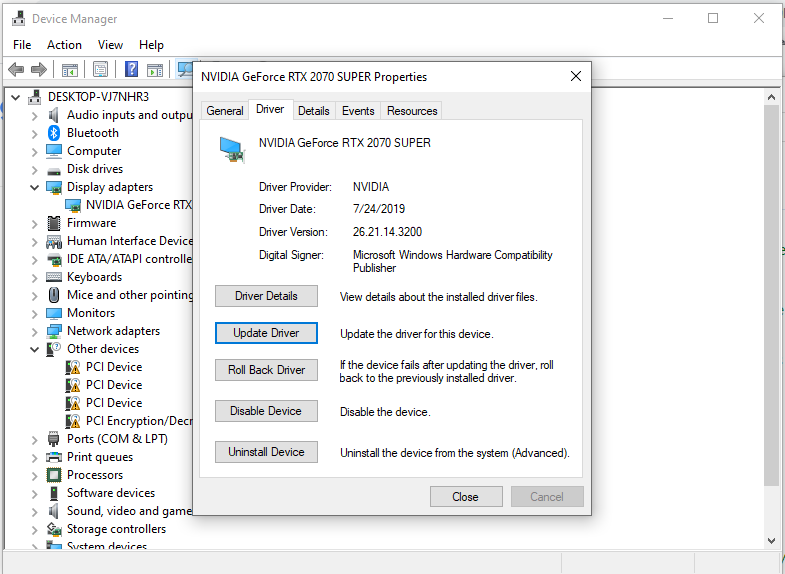This screenshot has height=574, width=785.
Task: Open the File menu
Action: 22,45
